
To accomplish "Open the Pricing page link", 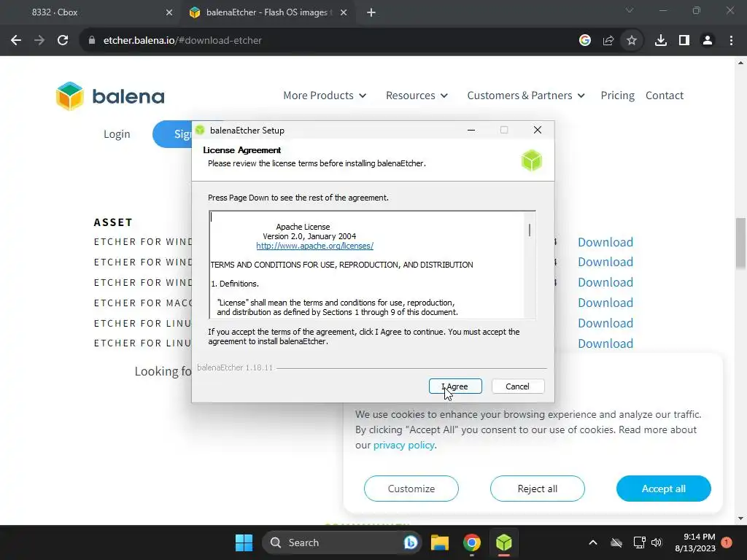I will point(617,96).
